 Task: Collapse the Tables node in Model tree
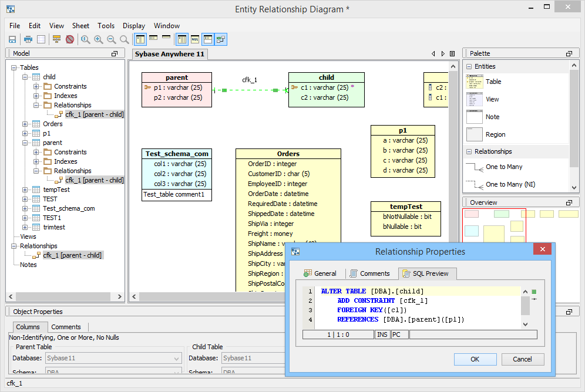(14, 68)
